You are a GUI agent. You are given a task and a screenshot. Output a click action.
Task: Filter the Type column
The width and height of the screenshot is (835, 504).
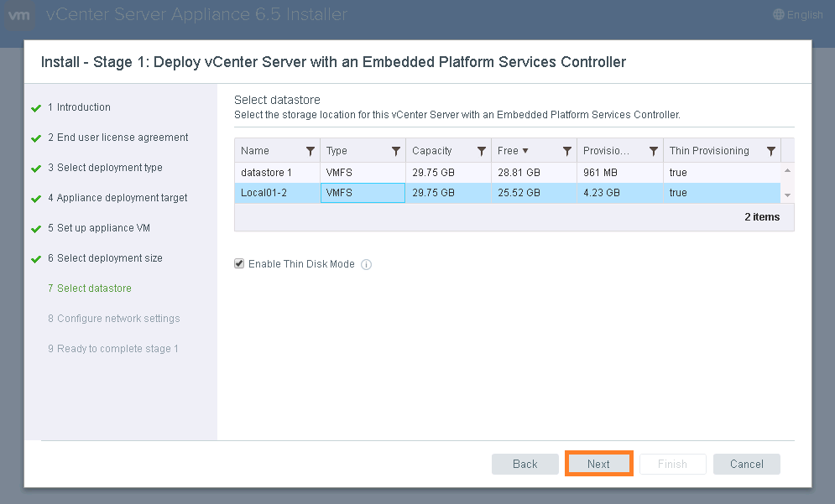click(x=394, y=151)
